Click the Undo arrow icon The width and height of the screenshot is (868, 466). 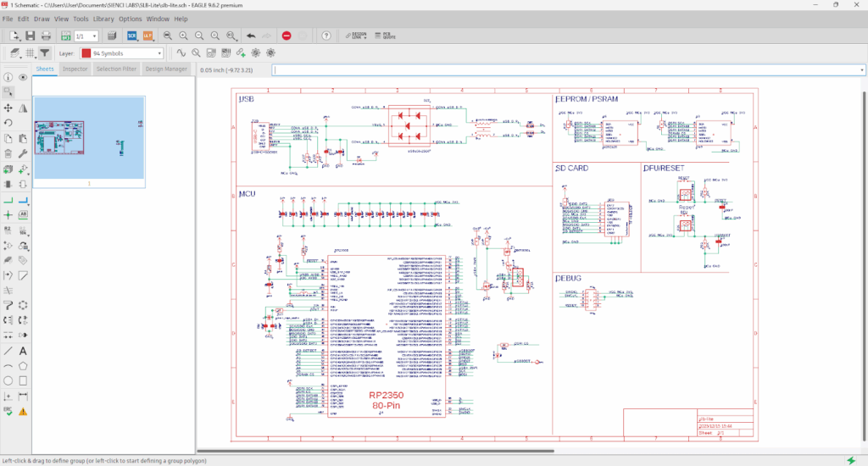click(251, 36)
